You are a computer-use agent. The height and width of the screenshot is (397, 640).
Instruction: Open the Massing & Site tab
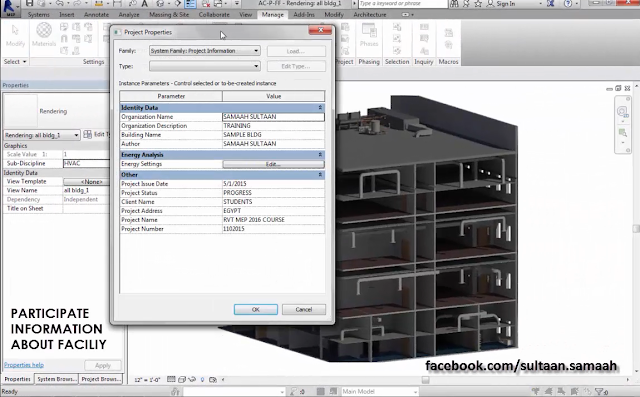[x=169, y=15]
